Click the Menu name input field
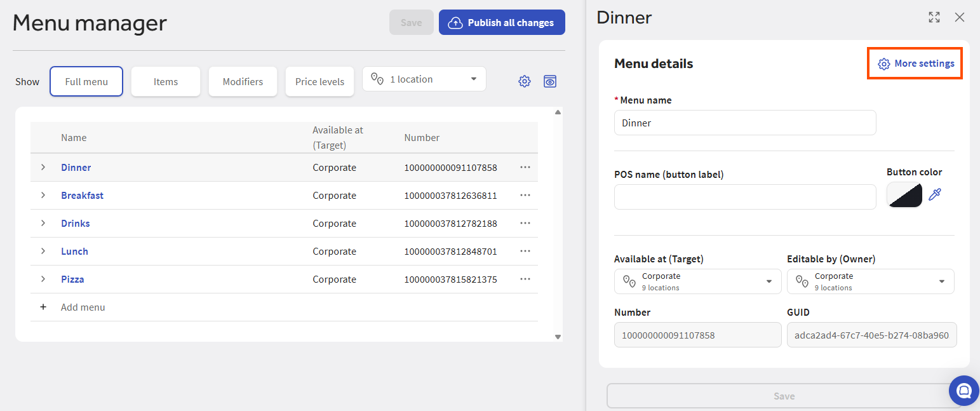Viewport: 980px width, 411px height. coord(744,123)
